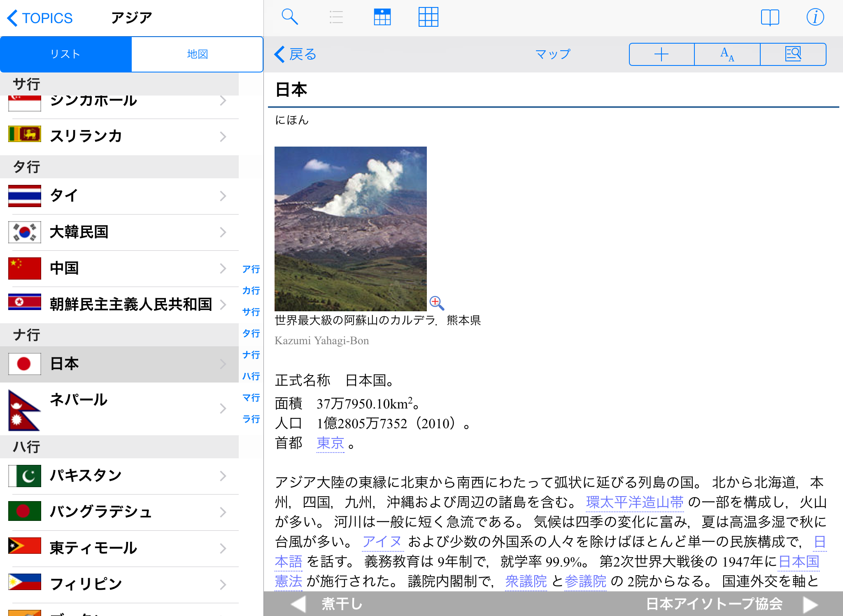Open the calendar grid icon

[x=382, y=17]
